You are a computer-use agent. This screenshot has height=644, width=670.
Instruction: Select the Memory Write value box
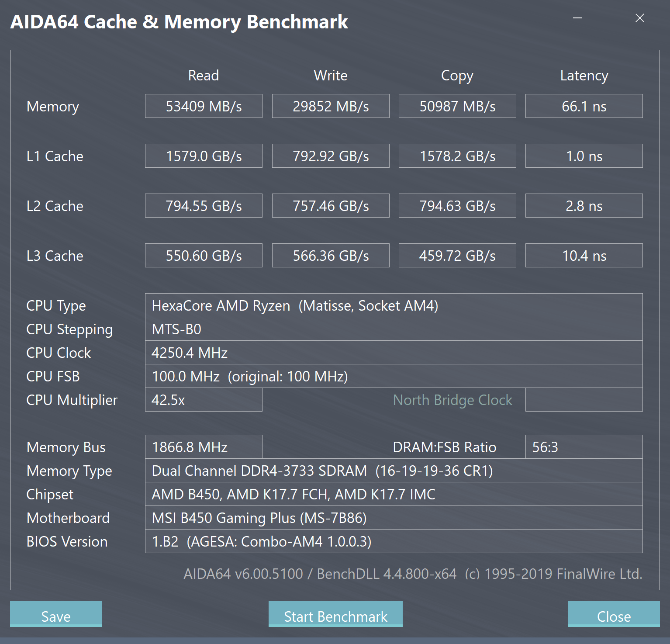pos(331,106)
